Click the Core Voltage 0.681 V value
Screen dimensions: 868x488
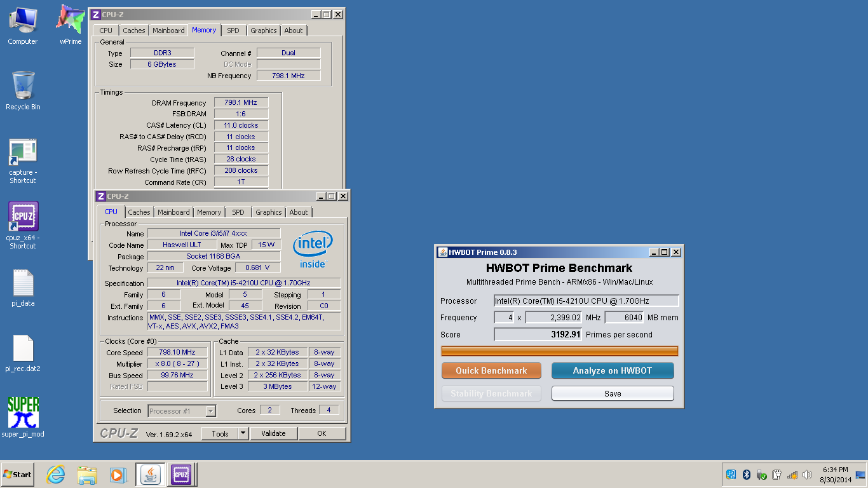point(257,268)
